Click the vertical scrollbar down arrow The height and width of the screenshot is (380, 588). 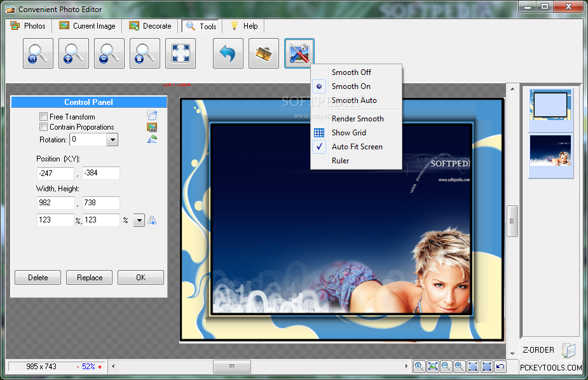click(x=512, y=353)
